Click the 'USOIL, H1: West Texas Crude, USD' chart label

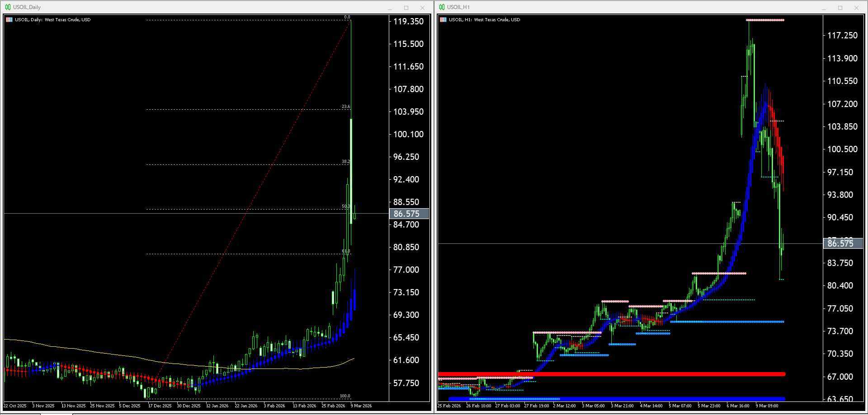(484, 20)
